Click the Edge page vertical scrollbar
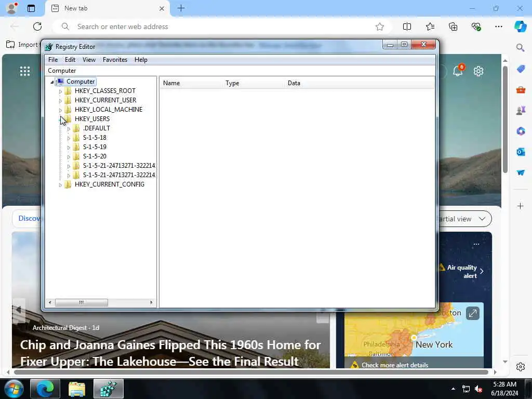The image size is (532, 399). point(505,120)
